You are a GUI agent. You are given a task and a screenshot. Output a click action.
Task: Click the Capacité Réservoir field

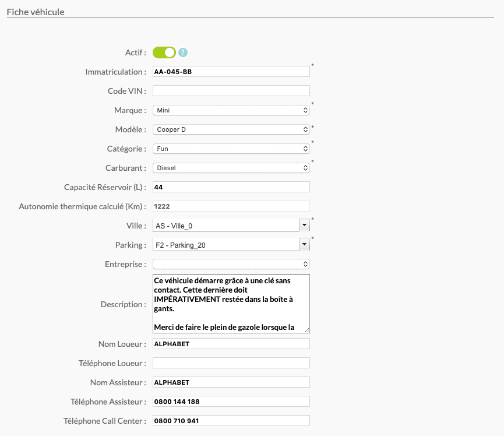pos(231,187)
